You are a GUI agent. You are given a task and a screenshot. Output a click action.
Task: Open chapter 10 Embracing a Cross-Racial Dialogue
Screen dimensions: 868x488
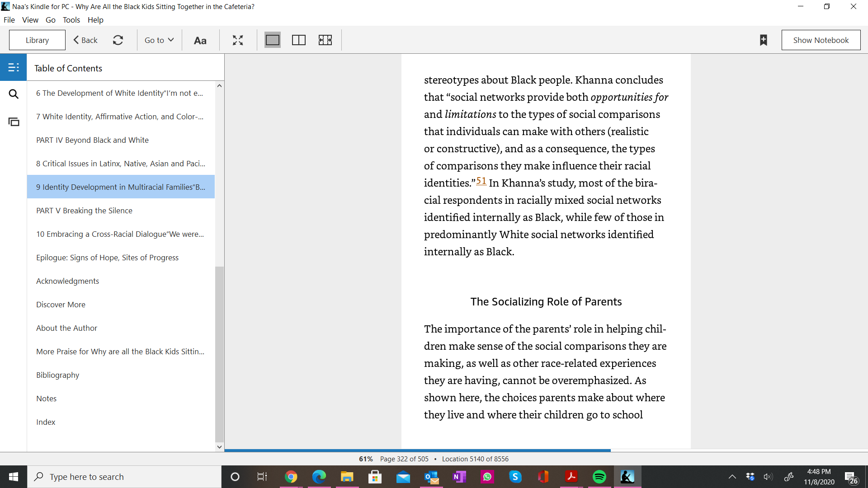(121, 234)
